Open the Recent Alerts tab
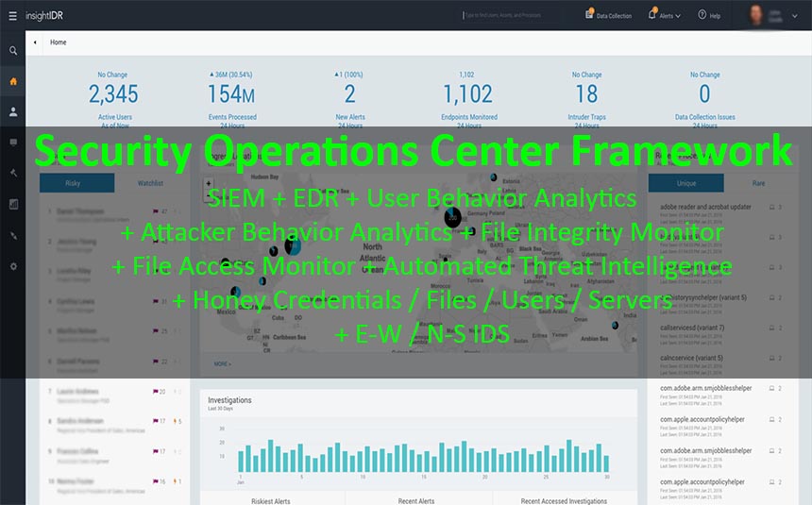812x505 pixels. (x=415, y=500)
